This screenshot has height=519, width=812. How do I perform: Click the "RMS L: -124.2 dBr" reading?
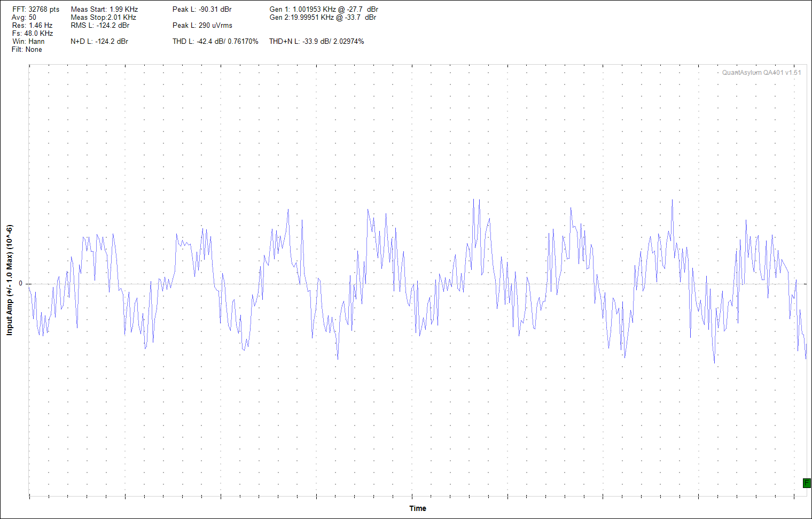point(100,25)
